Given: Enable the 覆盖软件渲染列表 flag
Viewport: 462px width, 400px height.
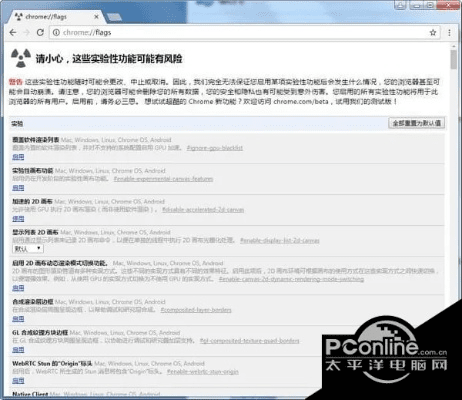Looking at the screenshot, I should tap(18, 157).
